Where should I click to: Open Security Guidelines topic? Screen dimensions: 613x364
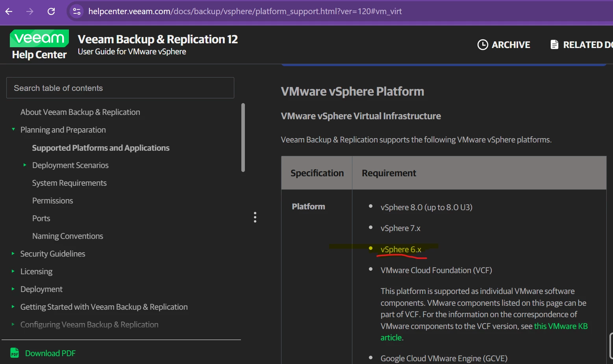[53, 254]
